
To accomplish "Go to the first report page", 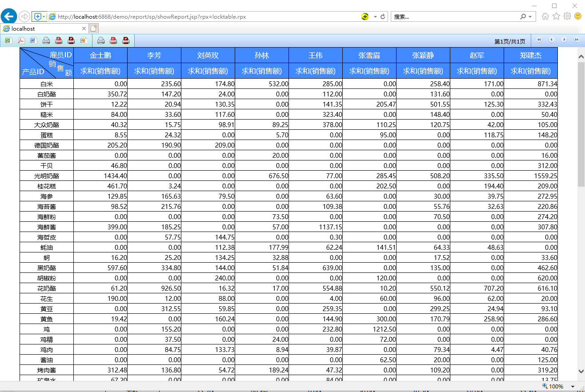I will [539, 40].
